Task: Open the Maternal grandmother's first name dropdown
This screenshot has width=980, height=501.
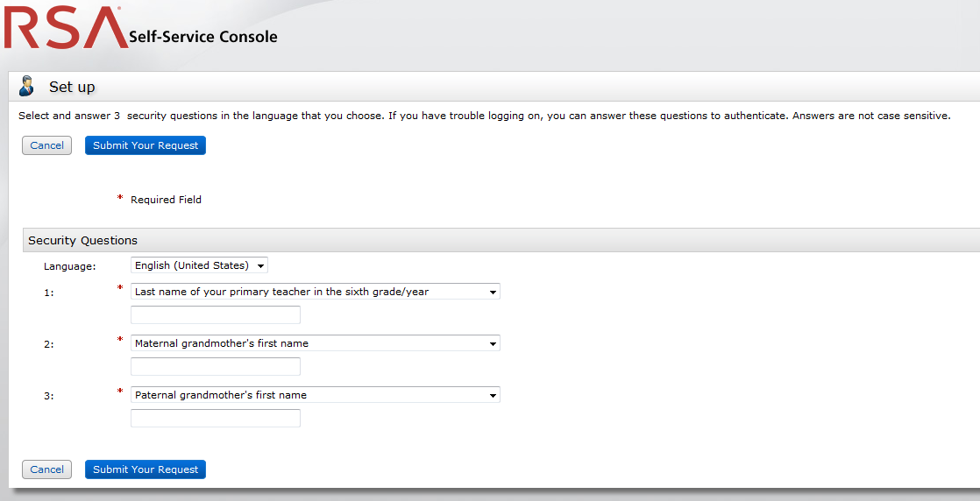Action: (316, 343)
